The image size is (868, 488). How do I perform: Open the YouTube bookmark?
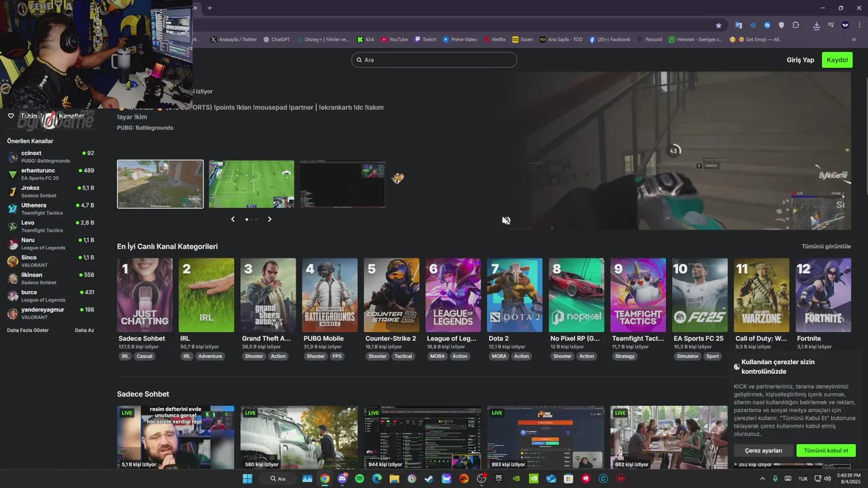[395, 39]
